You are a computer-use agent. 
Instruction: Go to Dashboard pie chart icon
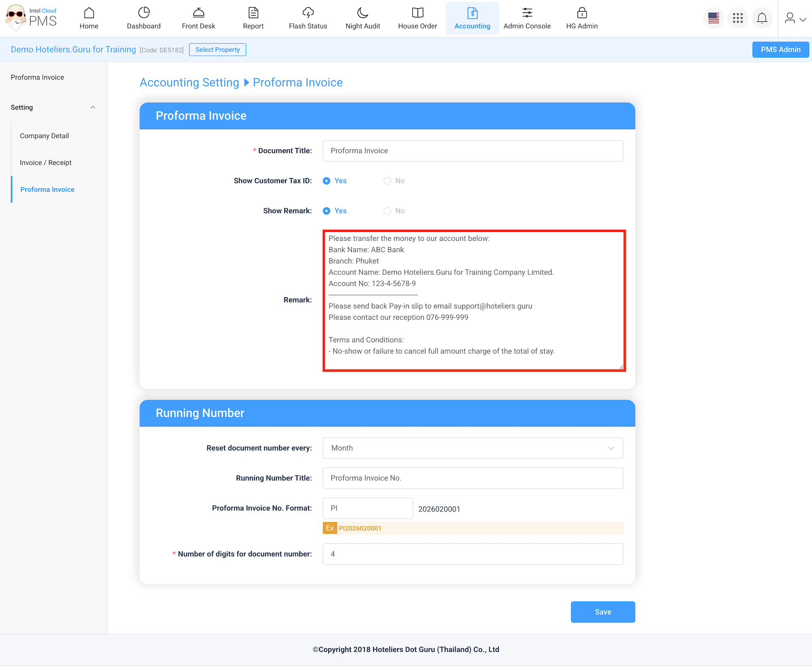144,13
